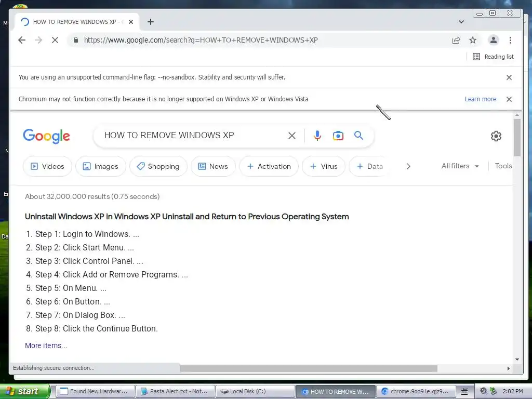Click More items link
The height and width of the screenshot is (399, 532).
click(46, 345)
